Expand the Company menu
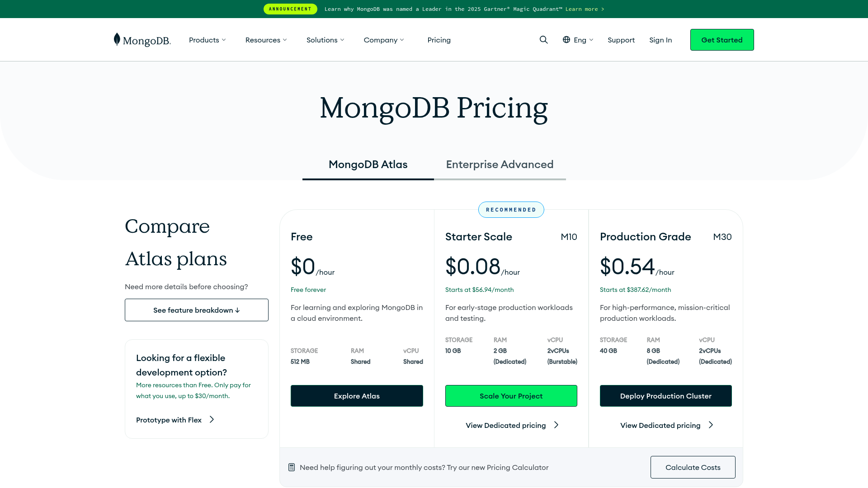868x488 pixels. [384, 40]
